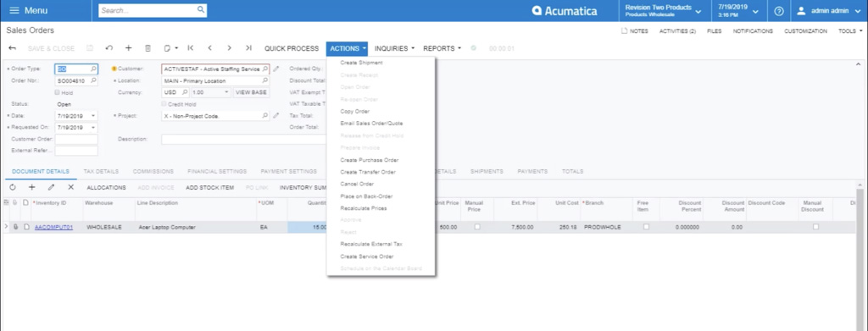
Task: Click the Save disk icon
Action: click(x=90, y=48)
